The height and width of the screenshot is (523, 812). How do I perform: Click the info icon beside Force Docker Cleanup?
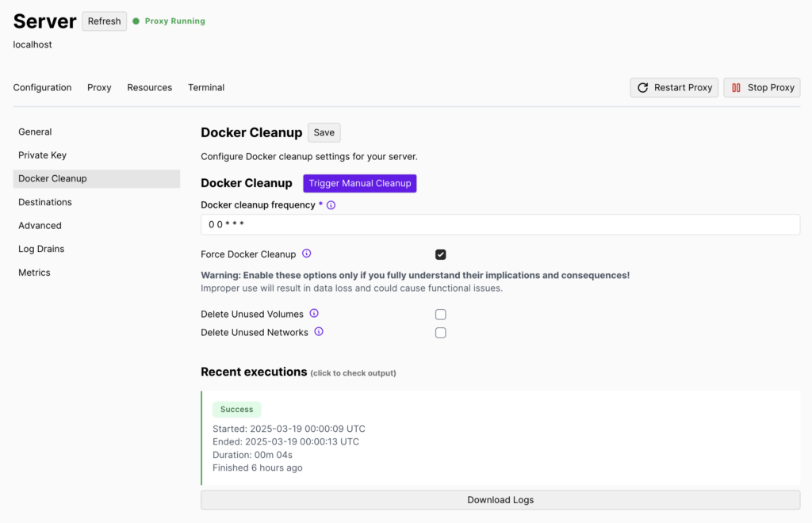(306, 254)
